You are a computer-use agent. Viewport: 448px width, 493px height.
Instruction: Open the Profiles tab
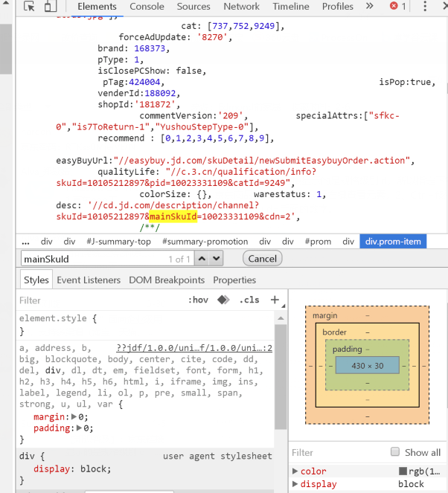[x=338, y=6]
